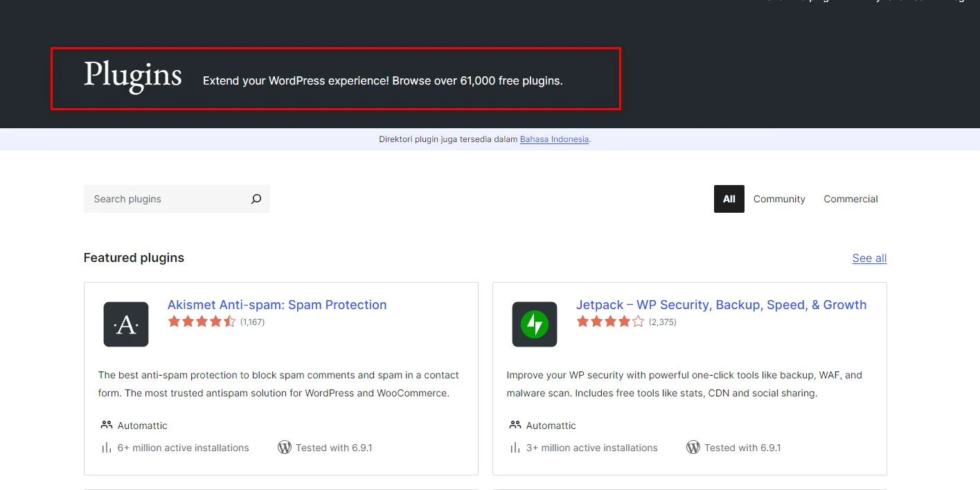The image size is (980, 490).
Task: Click the author icon beside Automattic on Jetpack card
Action: pyautogui.click(x=515, y=425)
